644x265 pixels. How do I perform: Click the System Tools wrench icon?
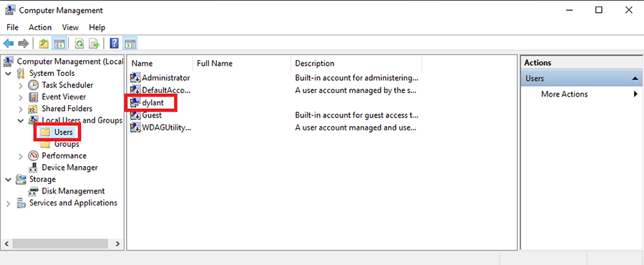tap(21, 74)
